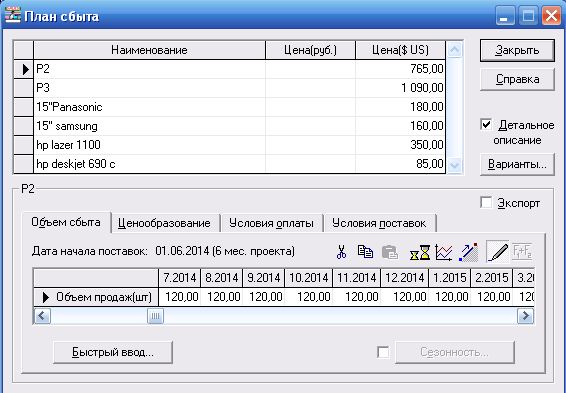Screen dimensions: 566x393
Task: Toggle the pencil edit icon
Action: (497, 252)
